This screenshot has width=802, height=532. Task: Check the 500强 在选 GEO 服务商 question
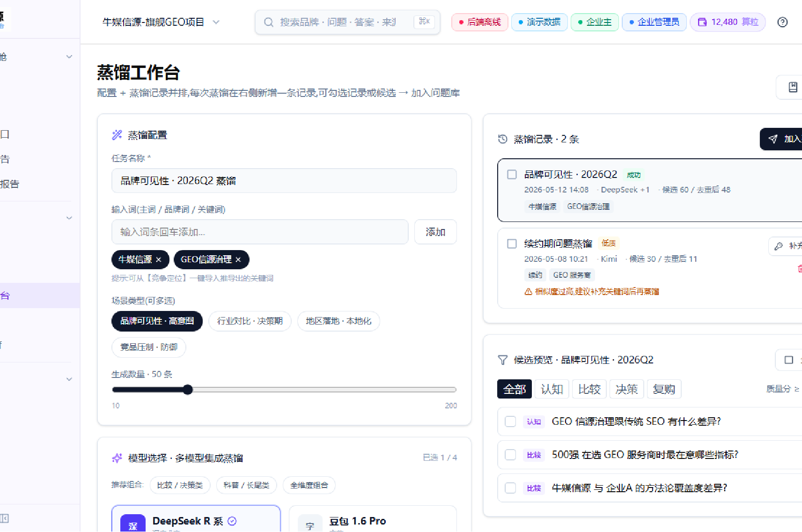pyautogui.click(x=510, y=455)
